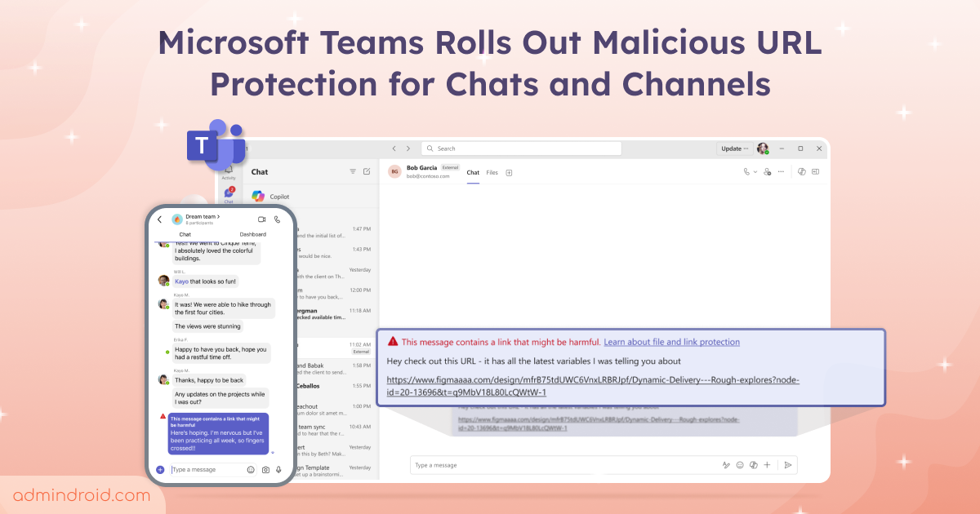
Task: Switch to the Files tab
Action: point(492,172)
